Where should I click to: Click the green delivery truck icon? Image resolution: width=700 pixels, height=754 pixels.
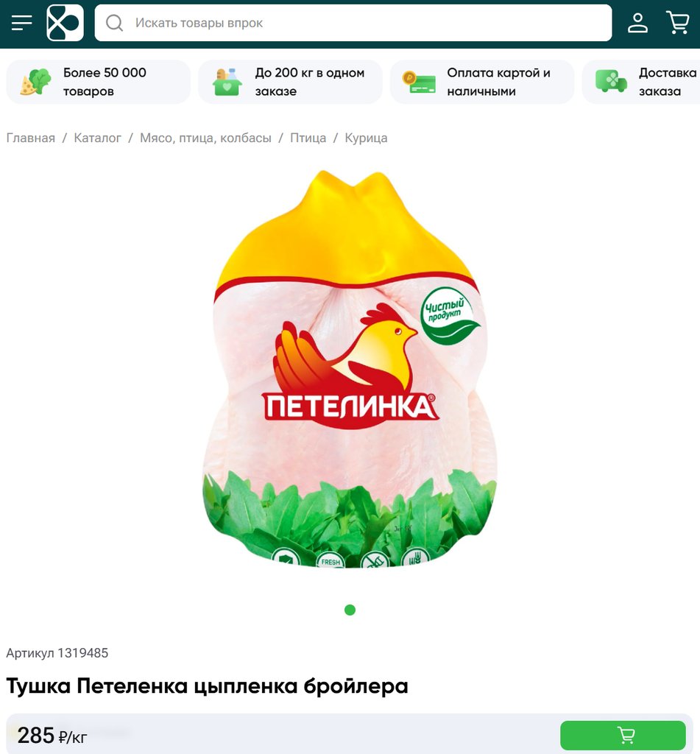[611, 81]
